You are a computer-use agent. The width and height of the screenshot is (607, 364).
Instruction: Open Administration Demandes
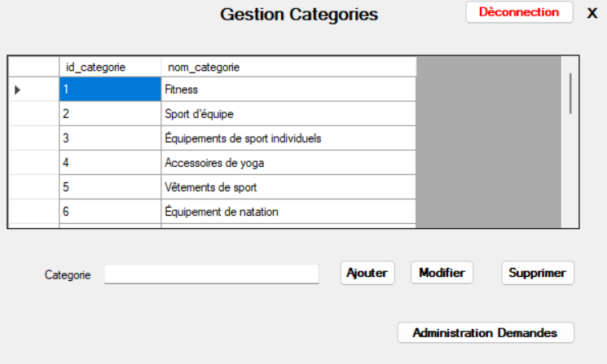(x=485, y=332)
